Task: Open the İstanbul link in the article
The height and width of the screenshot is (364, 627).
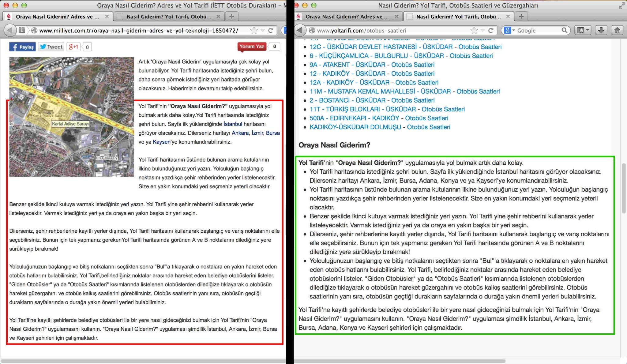Action: point(233,124)
